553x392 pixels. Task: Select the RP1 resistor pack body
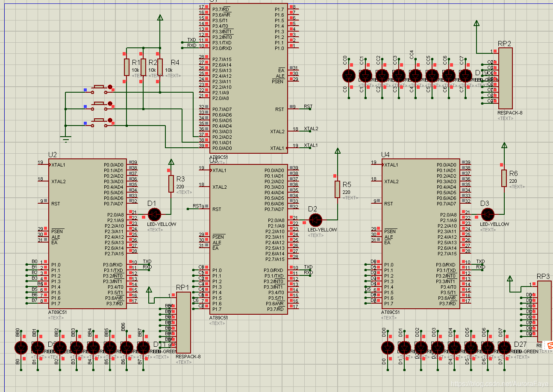[183, 322]
